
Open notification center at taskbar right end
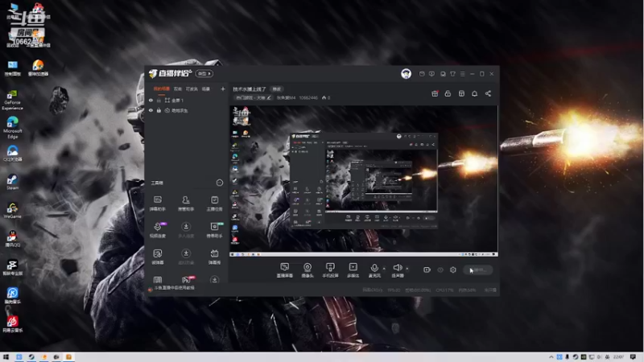coord(633,357)
